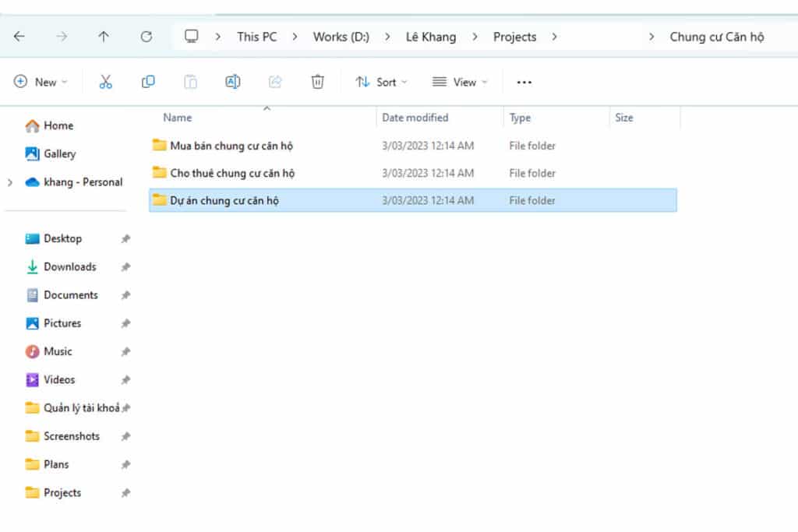Click the Chung cư Căn hộ breadcrumb

click(717, 37)
